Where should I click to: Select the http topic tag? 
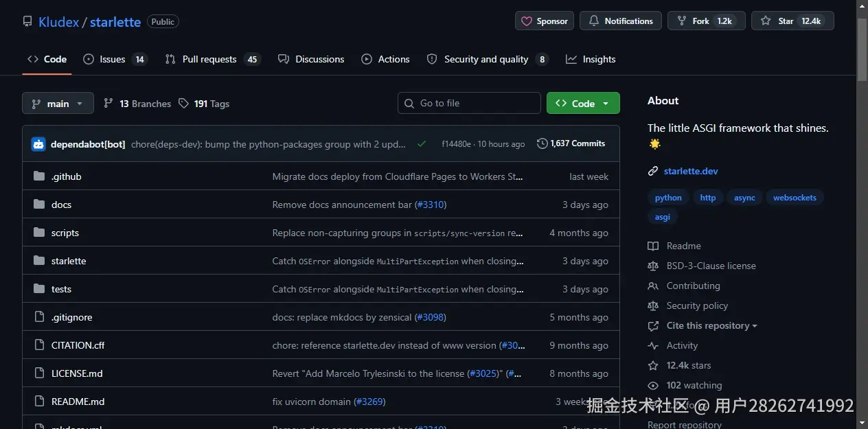pyautogui.click(x=708, y=198)
